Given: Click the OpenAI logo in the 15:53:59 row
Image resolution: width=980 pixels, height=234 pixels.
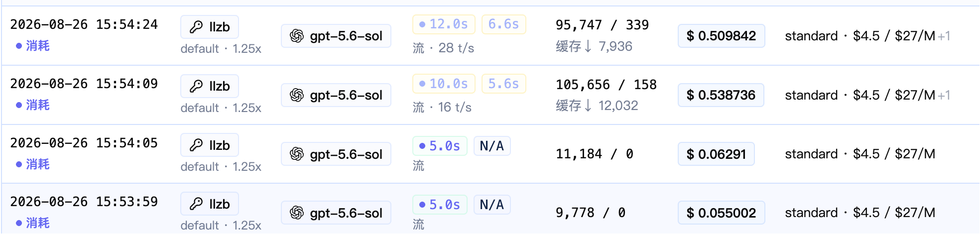Looking at the screenshot, I should tap(297, 213).
